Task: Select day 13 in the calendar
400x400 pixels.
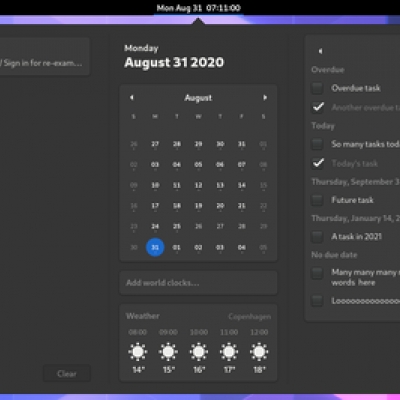Action: click(220, 185)
